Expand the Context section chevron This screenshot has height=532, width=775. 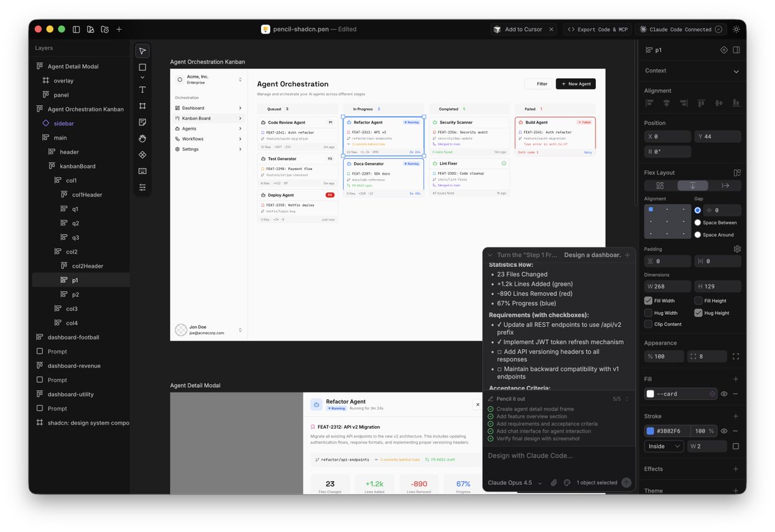[x=736, y=71]
